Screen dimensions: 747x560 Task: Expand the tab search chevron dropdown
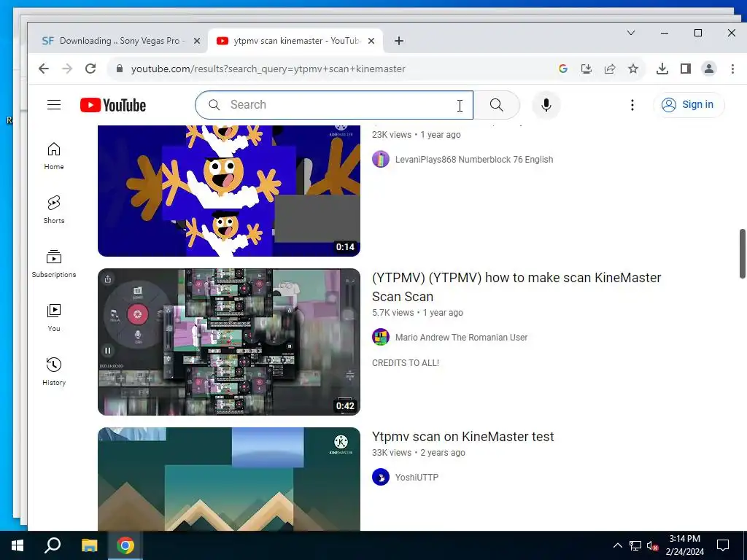click(631, 33)
